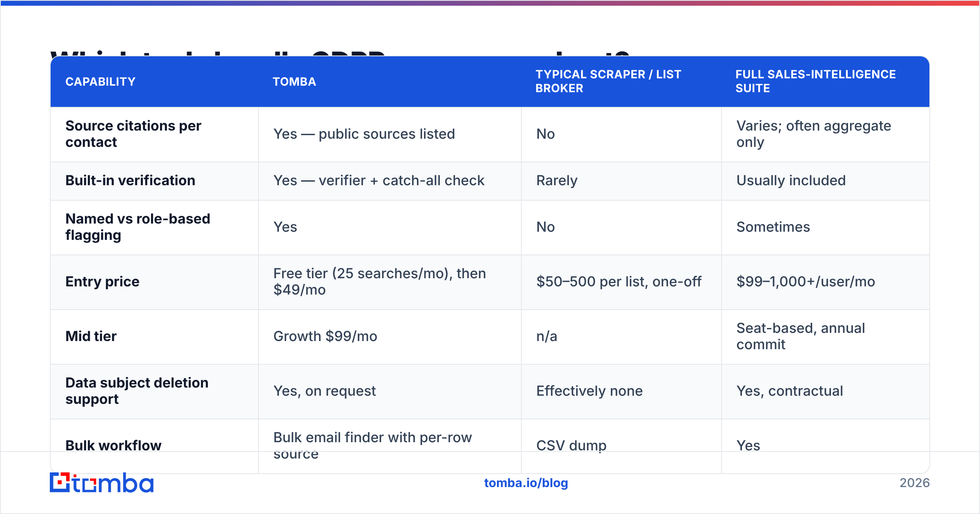Viewport: 980px width, 514px height.
Task: Click '$99–1,000+/user/mo' cell
Action: [806, 281]
